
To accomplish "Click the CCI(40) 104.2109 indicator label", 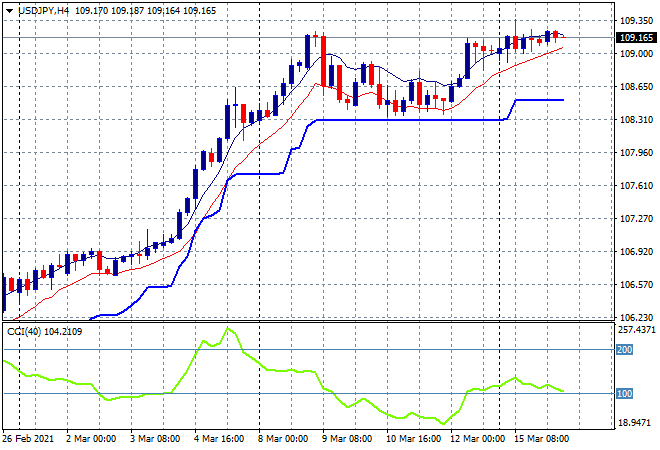I will [45, 332].
